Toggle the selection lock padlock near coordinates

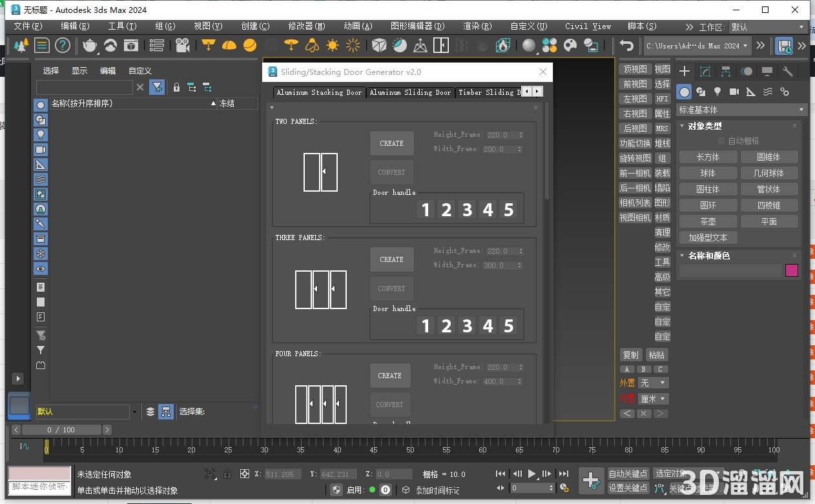click(x=227, y=474)
